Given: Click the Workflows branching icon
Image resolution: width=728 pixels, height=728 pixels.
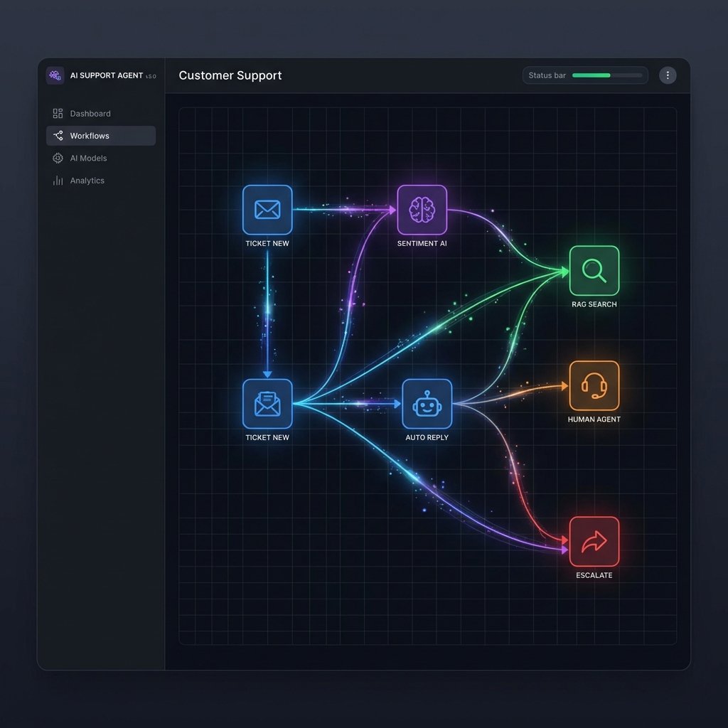Looking at the screenshot, I should [58, 136].
